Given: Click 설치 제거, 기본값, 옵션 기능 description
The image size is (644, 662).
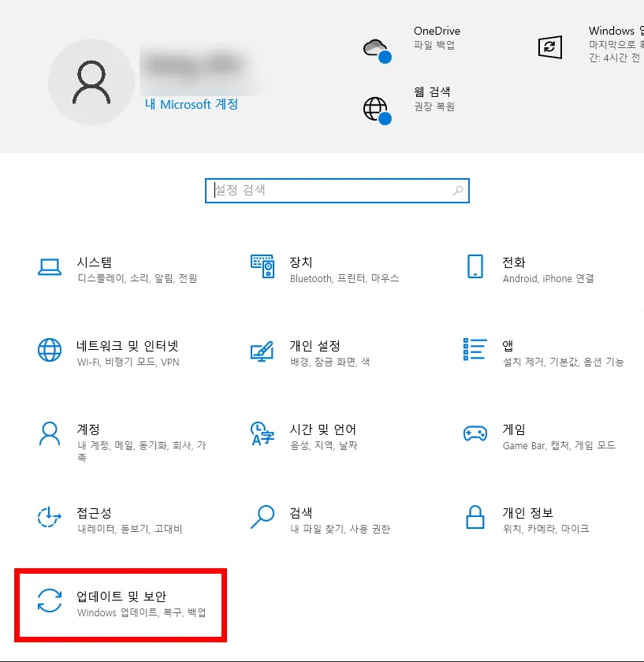Looking at the screenshot, I should 564,362.
